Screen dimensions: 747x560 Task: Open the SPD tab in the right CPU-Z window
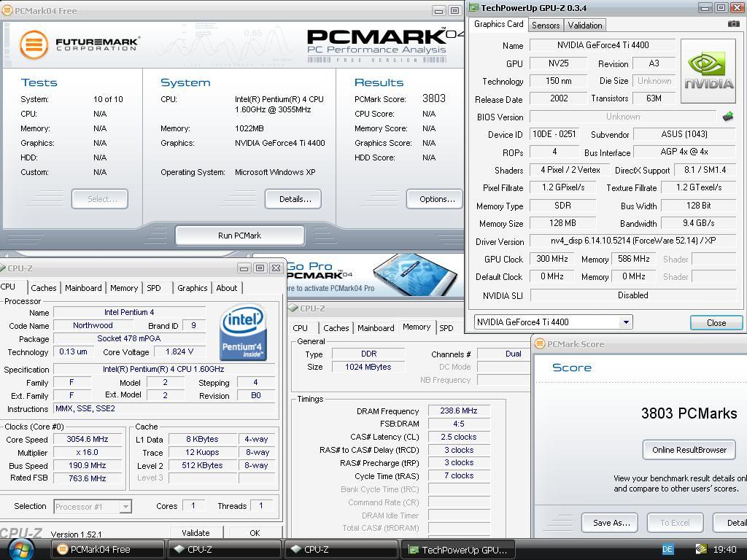(446, 328)
